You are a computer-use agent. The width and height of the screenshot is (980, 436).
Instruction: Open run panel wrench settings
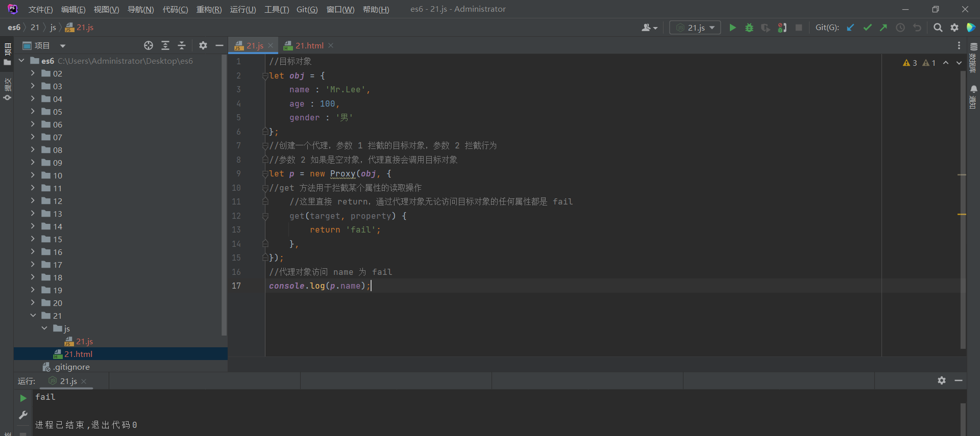click(x=23, y=415)
